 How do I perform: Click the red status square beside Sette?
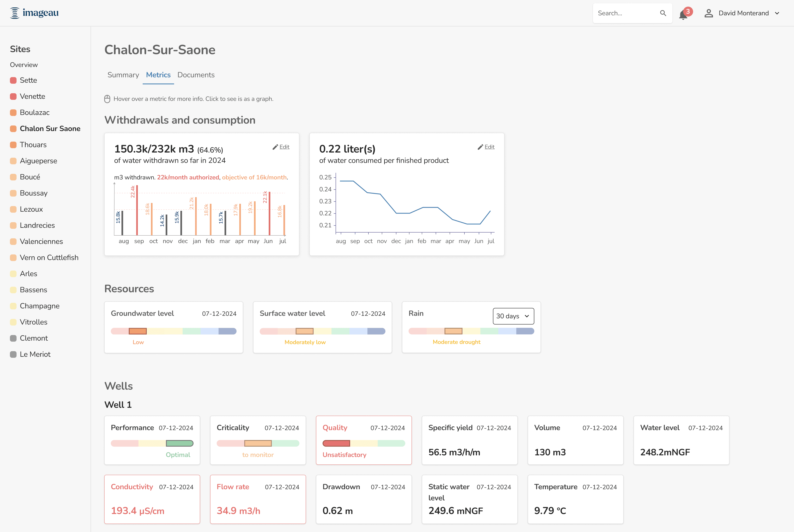13,80
